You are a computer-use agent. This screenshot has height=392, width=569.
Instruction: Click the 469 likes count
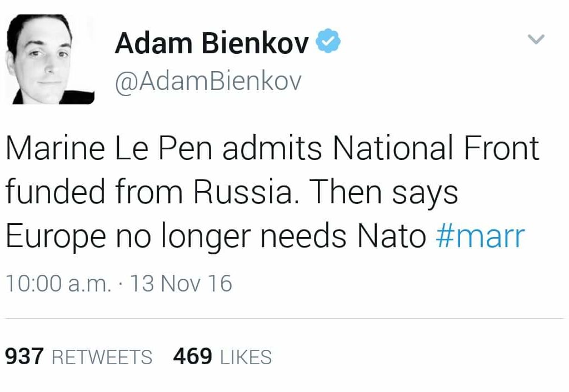tap(192, 356)
